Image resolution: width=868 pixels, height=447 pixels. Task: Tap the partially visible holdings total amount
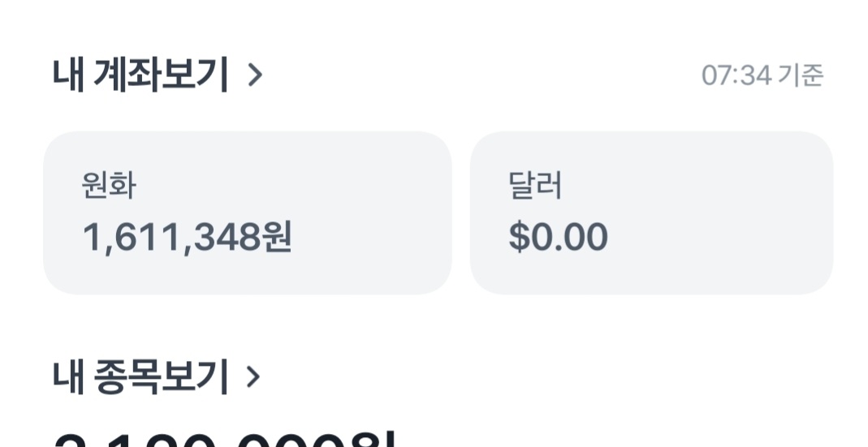(x=223, y=439)
